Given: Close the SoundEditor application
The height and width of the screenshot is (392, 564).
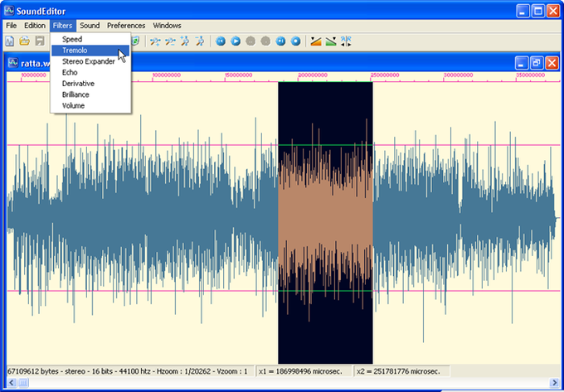Looking at the screenshot, I should click(x=553, y=11).
